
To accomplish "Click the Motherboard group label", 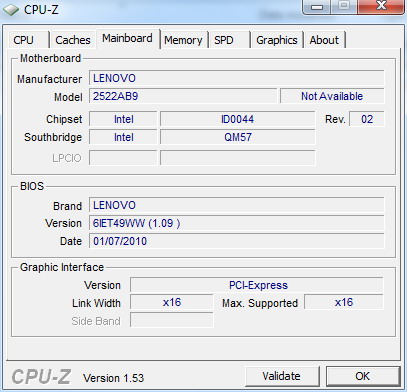I will (51, 58).
